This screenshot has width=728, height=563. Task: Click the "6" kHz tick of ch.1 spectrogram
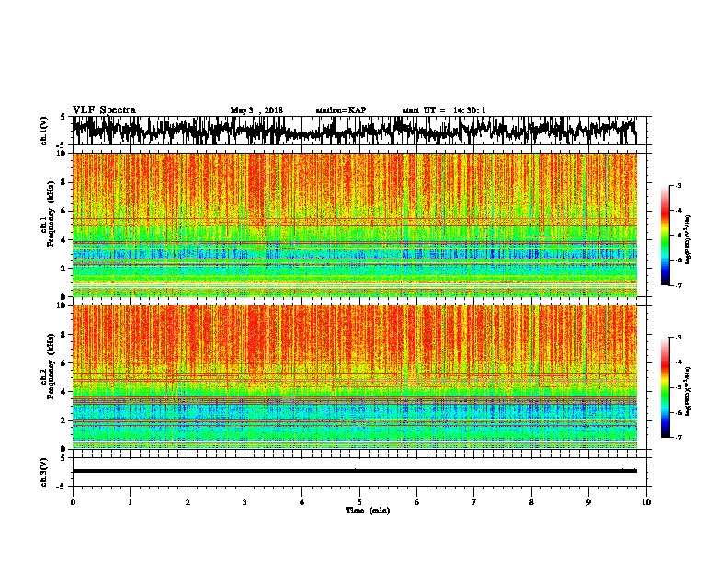pos(64,211)
